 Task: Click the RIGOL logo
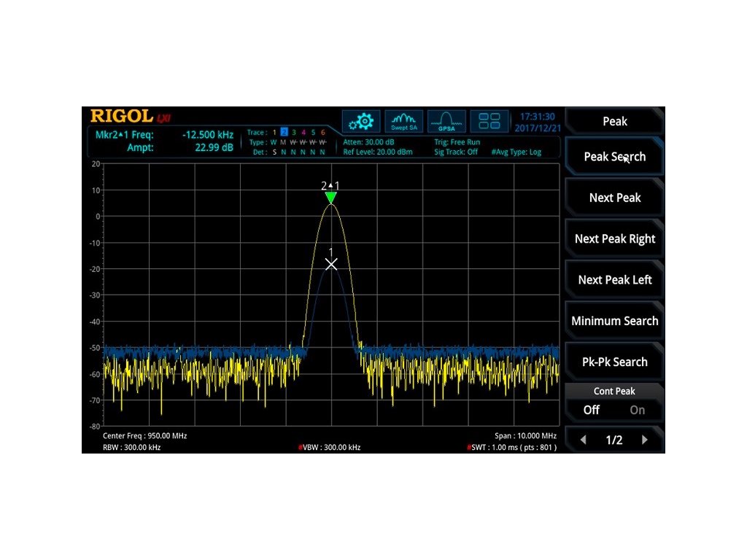(x=121, y=117)
